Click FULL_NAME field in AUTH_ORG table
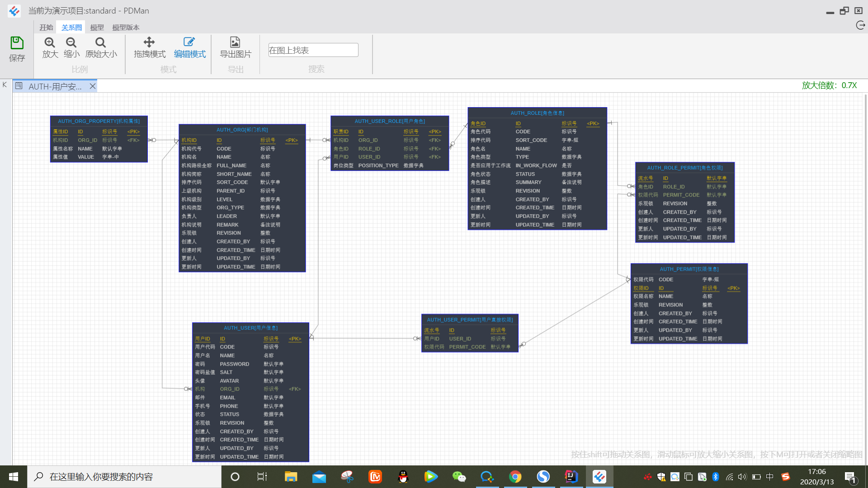Screen dimensions: 868x488 tap(231, 166)
